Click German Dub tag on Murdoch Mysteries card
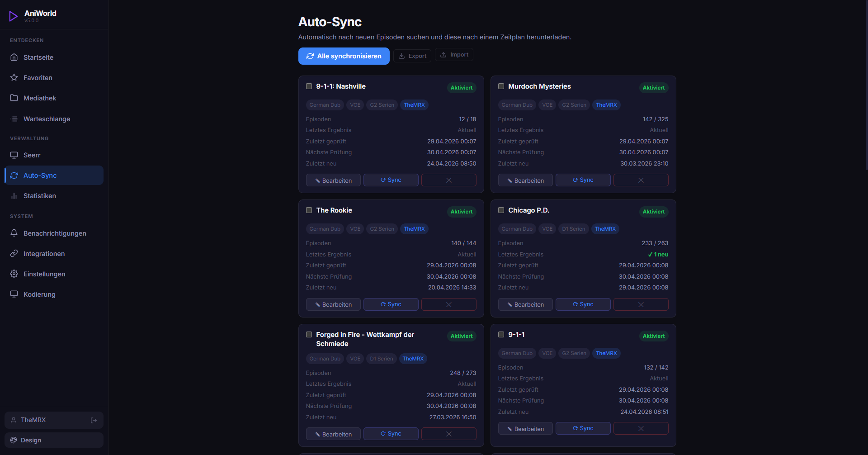Image resolution: width=868 pixels, height=455 pixels. pos(517,105)
